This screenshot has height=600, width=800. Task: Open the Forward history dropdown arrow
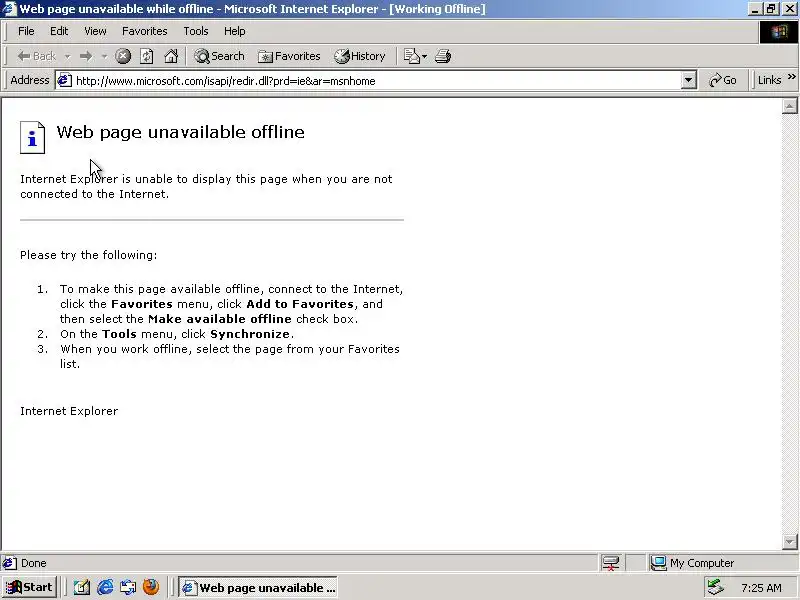click(x=104, y=56)
